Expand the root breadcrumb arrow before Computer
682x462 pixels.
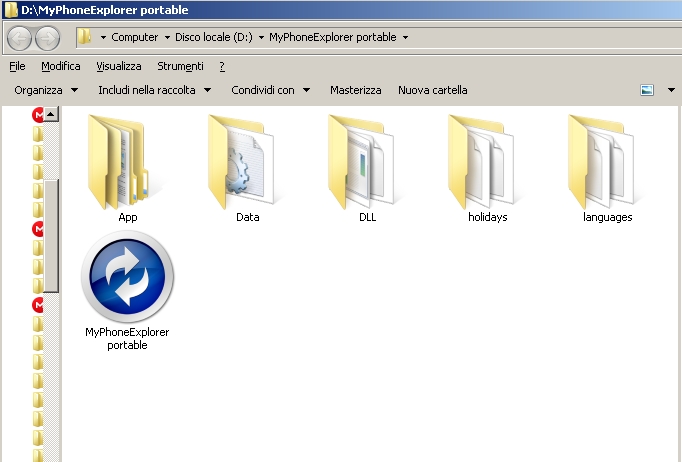point(103,37)
